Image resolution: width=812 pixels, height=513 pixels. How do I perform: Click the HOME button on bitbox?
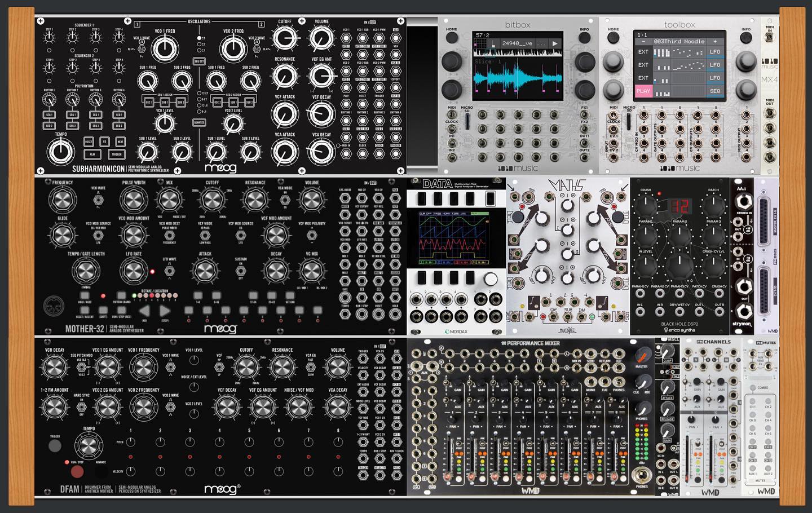452,38
